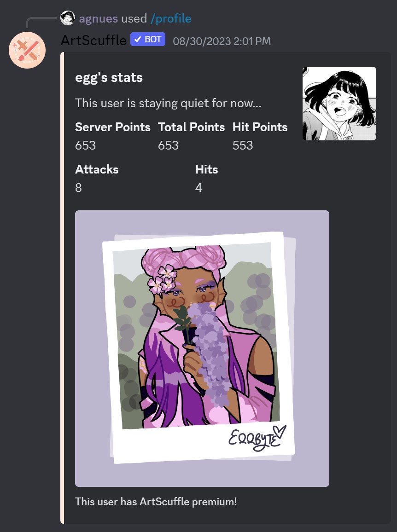Viewport: 397px width, 532px height.
Task: Click the /profile command link
Action: coord(171,18)
